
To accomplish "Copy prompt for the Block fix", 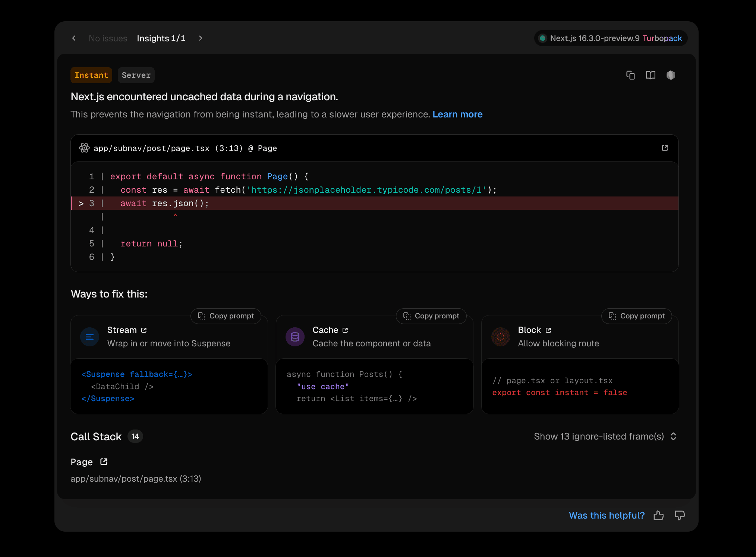I will pyautogui.click(x=637, y=316).
